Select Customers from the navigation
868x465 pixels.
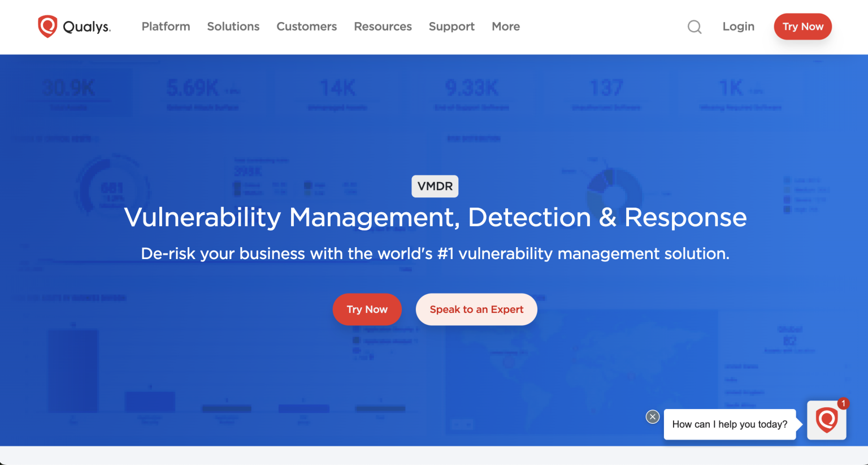pyautogui.click(x=306, y=26)
